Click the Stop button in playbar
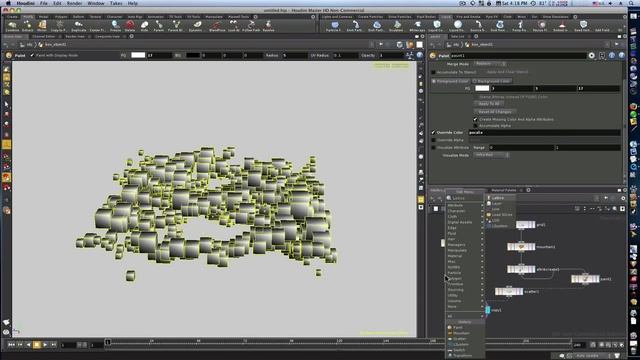 (x=37, y=345)
